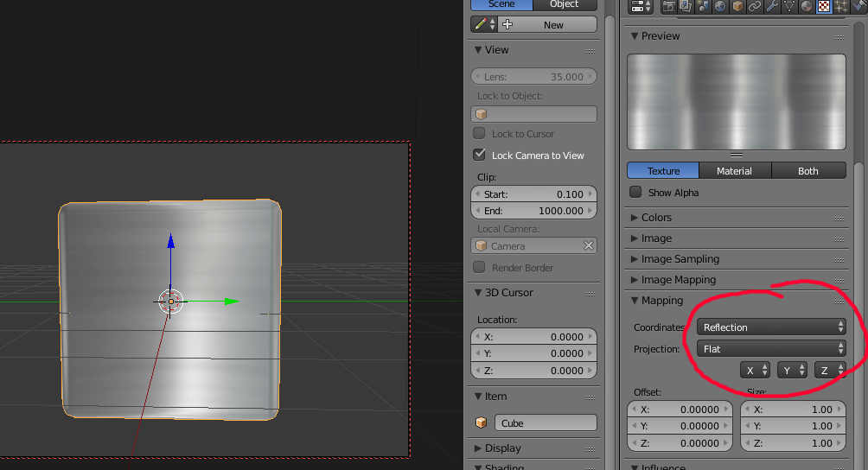Click the cube icon beside Item name
Viewport: 868px width, 470px height.
[481, 423]
